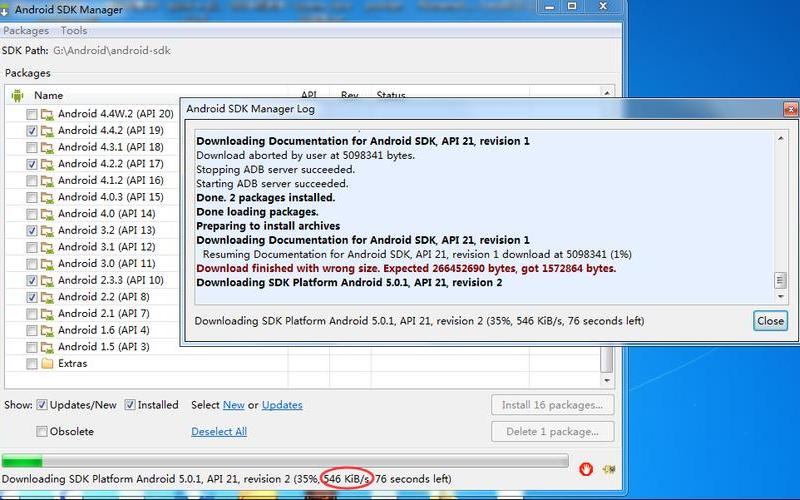Open the log window icon beside stop
This screenshot has width=800, height=500.
(608, 469)
